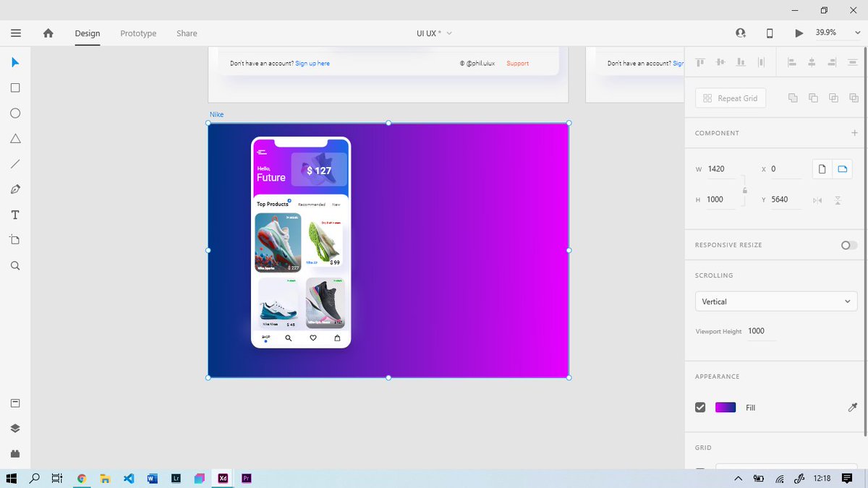Viewport: 868px width, 488px height.
Task: Click the X position field
Action: (786, 169)
